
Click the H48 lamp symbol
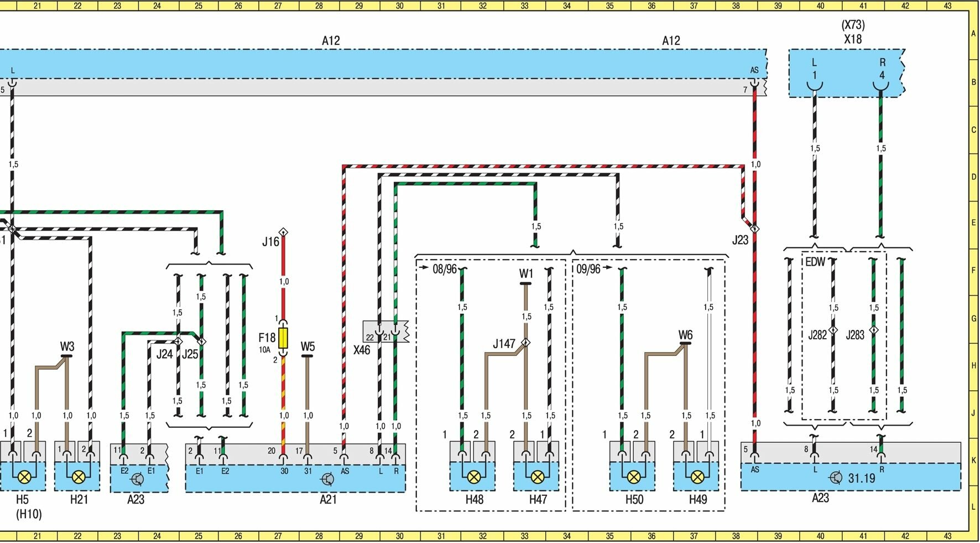pos(473,477)
